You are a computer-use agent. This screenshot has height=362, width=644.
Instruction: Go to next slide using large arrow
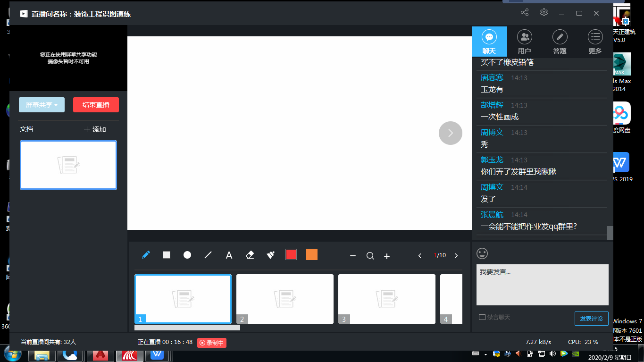pyautogui.click(x=450, y=133)
